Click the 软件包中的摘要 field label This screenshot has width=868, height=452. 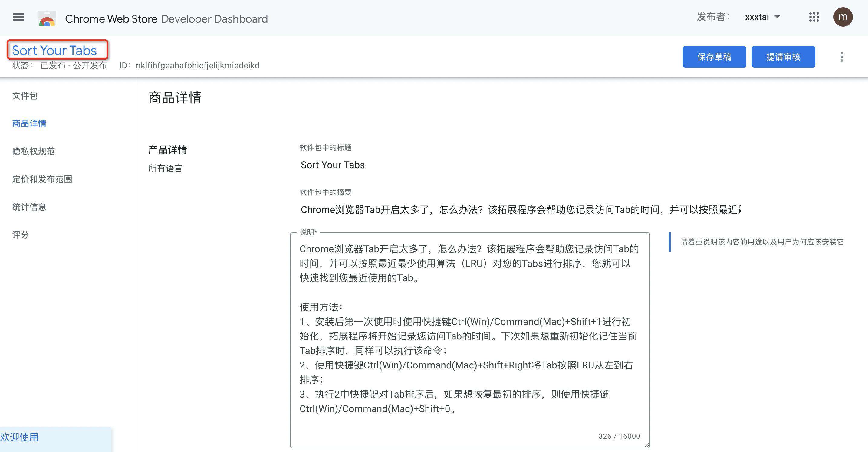pyautogui.click(x=326, y=192)
